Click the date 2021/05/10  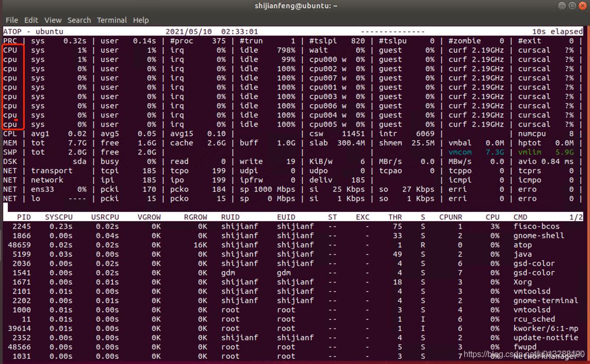189,31
